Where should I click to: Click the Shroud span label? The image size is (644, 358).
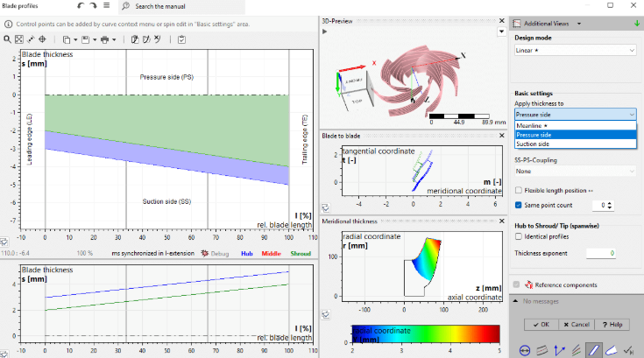[301, 254]
